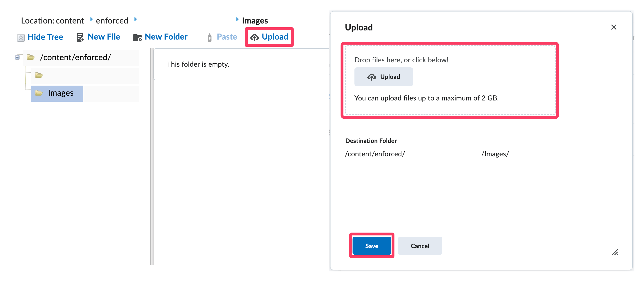Viewport: 644px width, 281px height.
Task: Close the Upload dialog with the X
Action: click(x=614, y=27)
